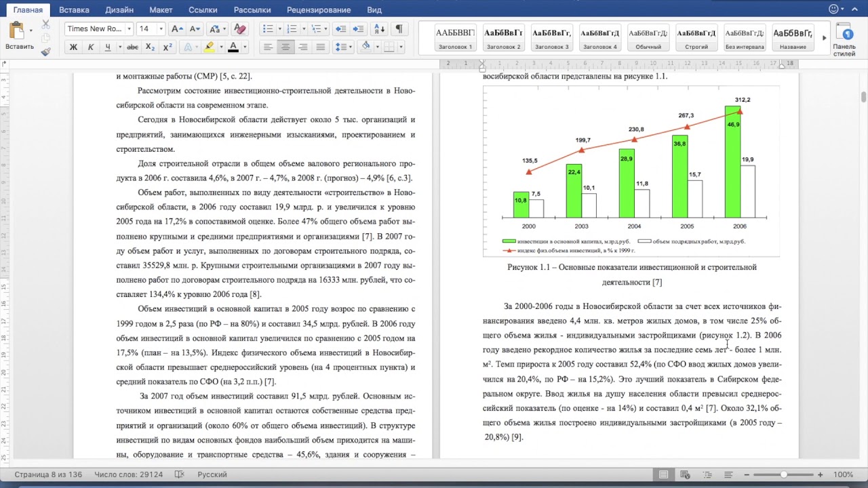Toggle show paragraph marks ¶
Viewport: 868px width, 488px height.
(399, 29)
